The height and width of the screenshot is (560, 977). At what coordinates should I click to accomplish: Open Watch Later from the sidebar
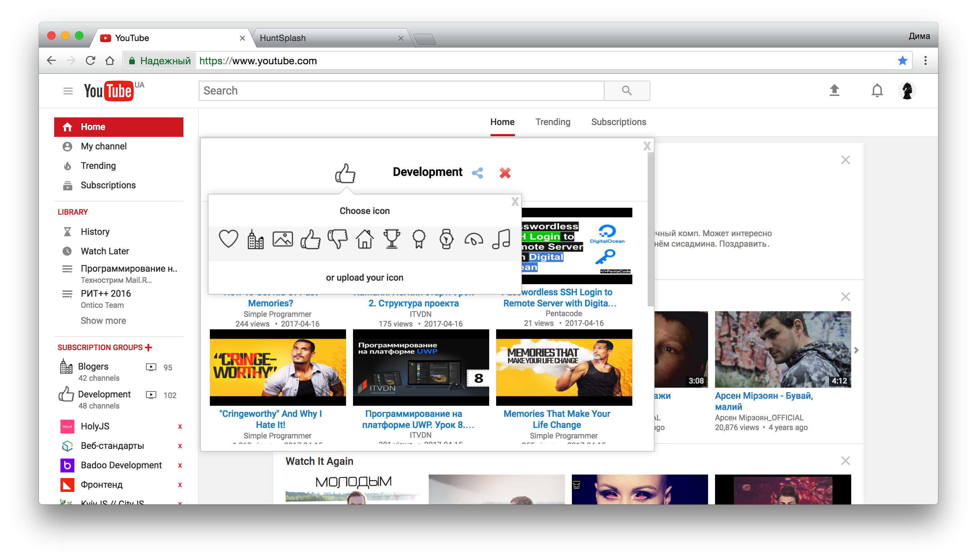pyautogui.click(x=105, y=251)
